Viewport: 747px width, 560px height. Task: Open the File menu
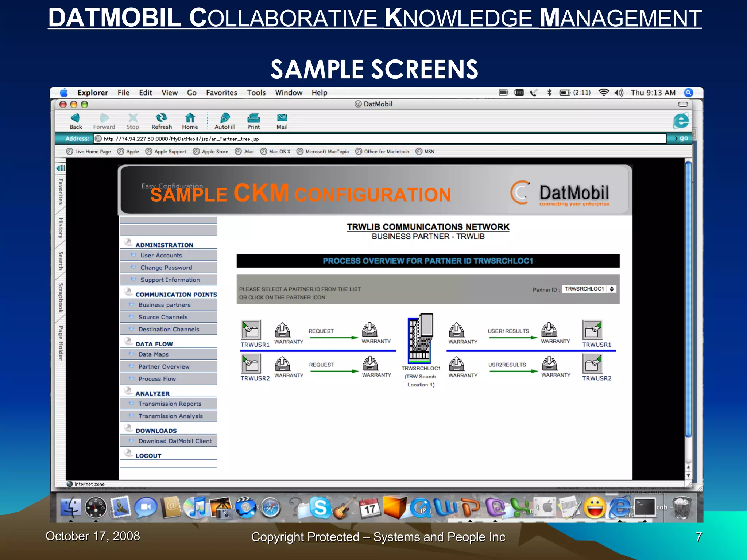(x=123, y=93)
